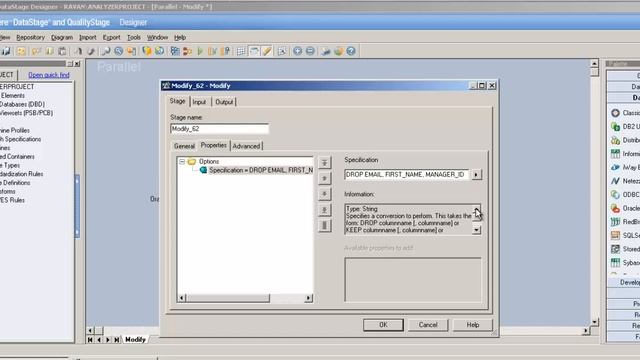The width and height of the screenshot is (640, 360).
Task: Select the ODBC stage palette icon
Action: (616, 195)
